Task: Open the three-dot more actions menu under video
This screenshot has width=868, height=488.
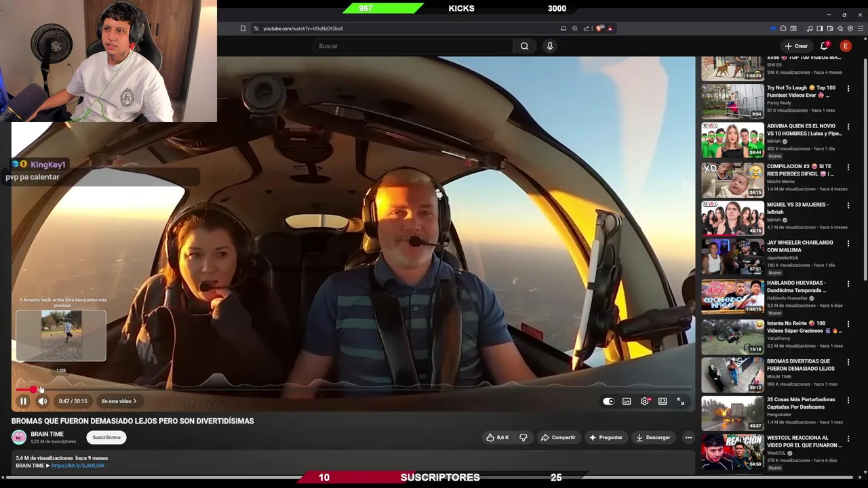Action: point(688,438)
